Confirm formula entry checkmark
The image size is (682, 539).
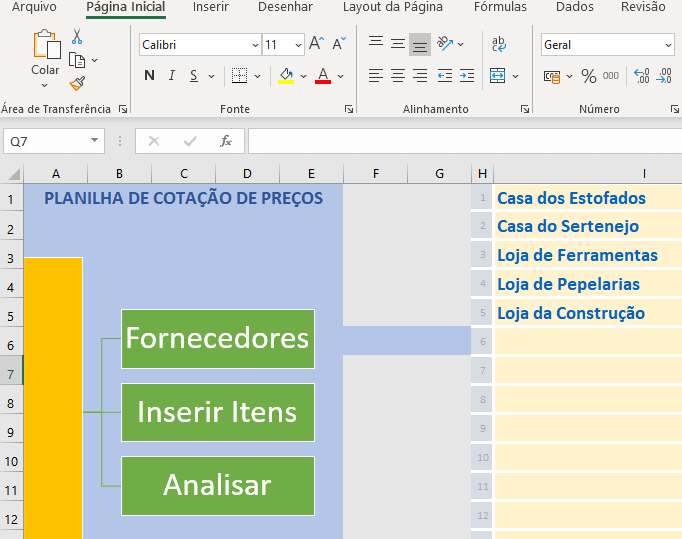[190, 141]
